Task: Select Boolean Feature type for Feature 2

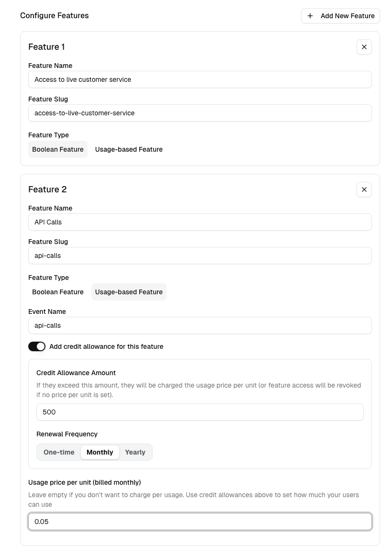Action: (x=57, y=292)
